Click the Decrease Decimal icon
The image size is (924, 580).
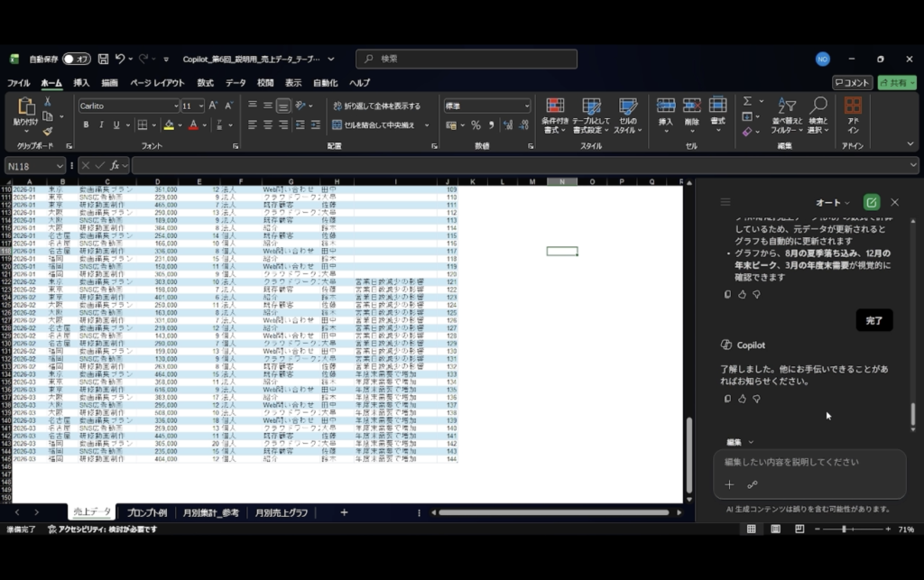pyautogui.click(x=524, y=124)
